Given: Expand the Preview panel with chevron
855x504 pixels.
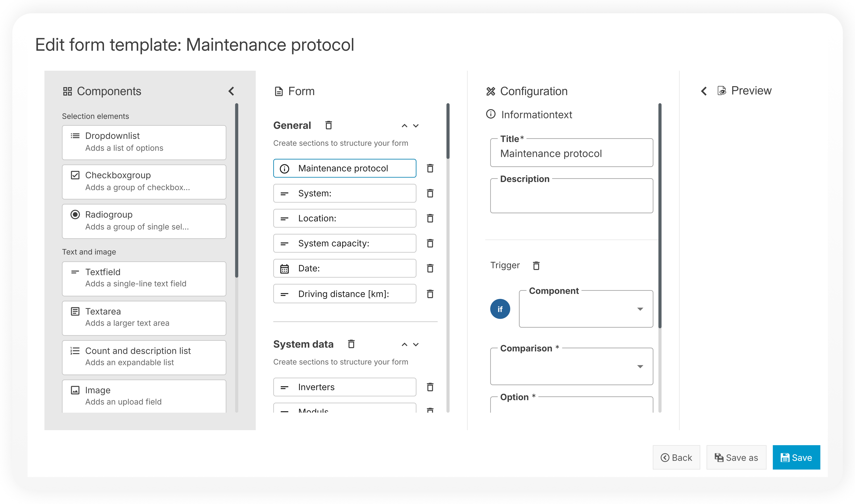Looking at the screenshot, I should (x=704, y=91).
